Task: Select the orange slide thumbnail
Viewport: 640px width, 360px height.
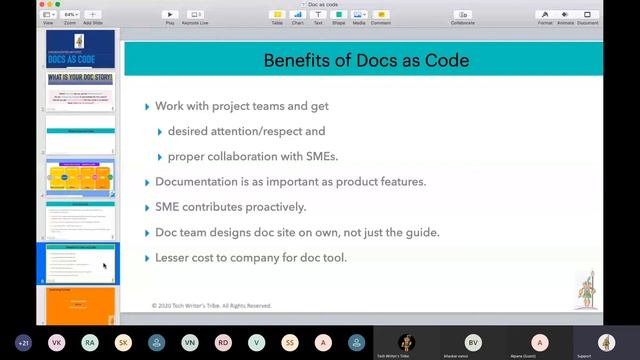Action: coord(80,306)
